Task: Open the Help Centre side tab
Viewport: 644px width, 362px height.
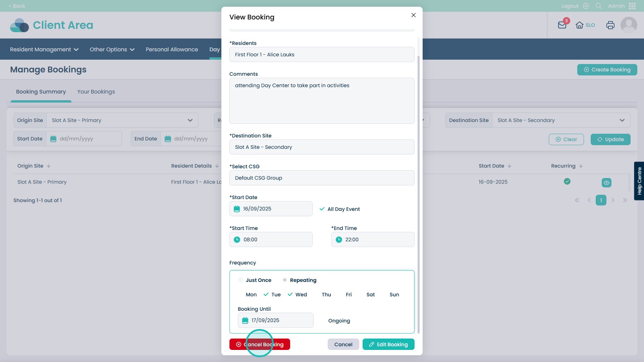Action: pos(639,181)
